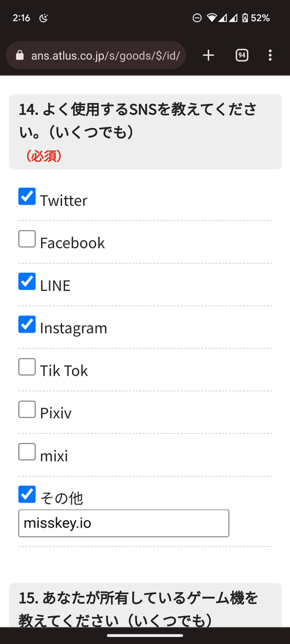Uncheck the Twitter checkbox
Screen dimensions: 290x644
coord(27,197)
